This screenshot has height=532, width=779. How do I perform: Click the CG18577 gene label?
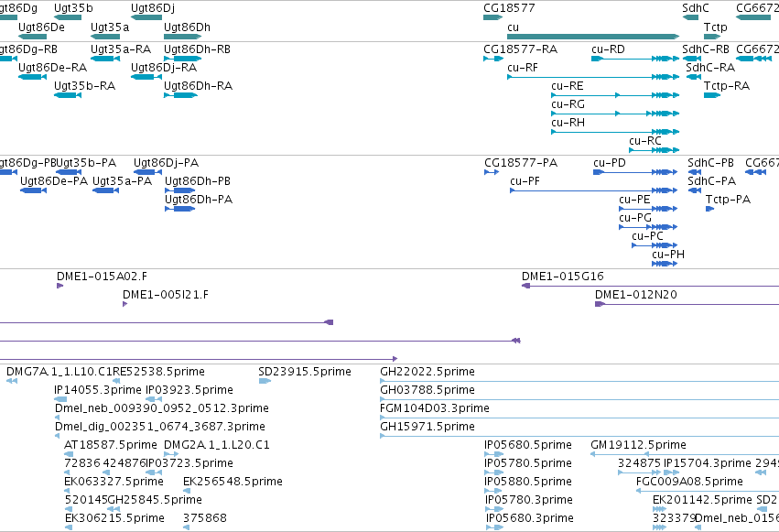click(509, 8)
